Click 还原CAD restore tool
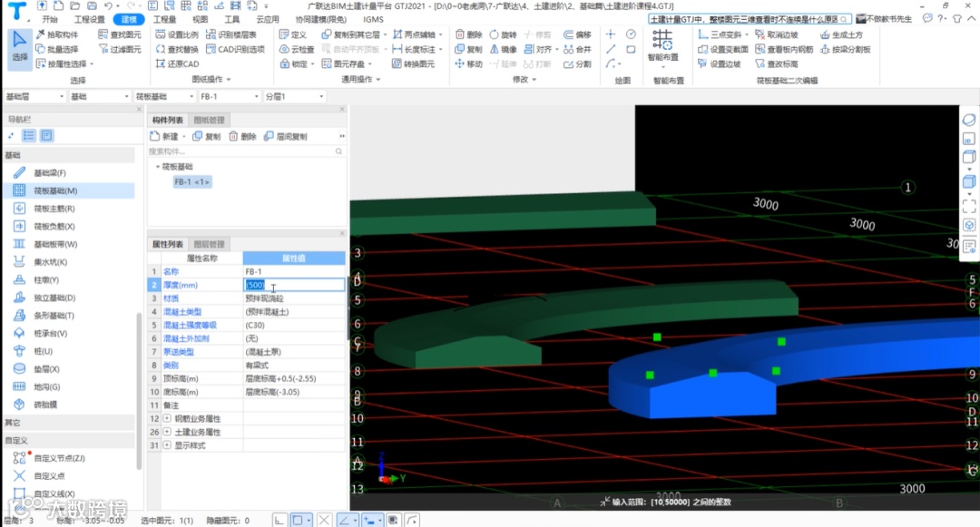980x527 pixels. (177, 63)
